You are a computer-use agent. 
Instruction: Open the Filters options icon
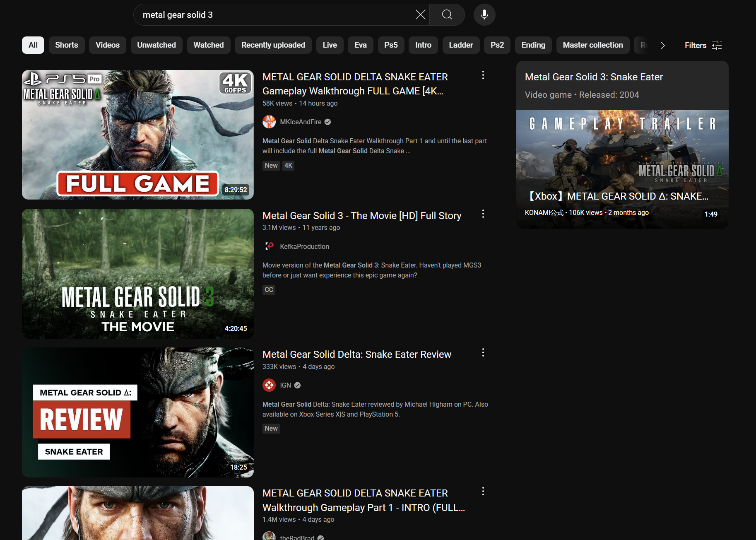(717, 45)
